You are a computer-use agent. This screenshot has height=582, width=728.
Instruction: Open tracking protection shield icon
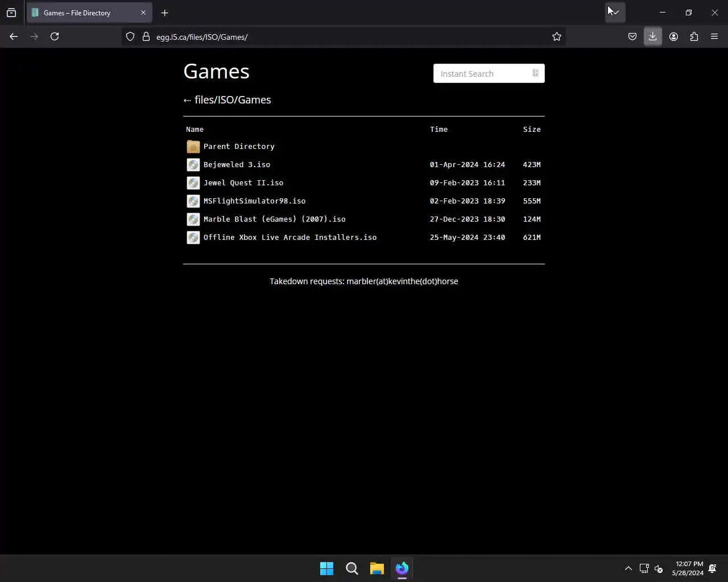click(x=130, y=36)
